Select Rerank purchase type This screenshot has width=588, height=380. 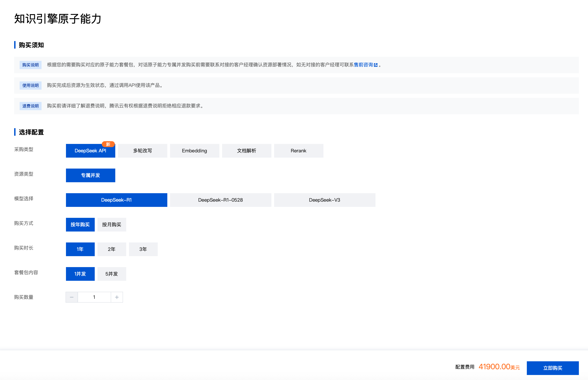click(x=298, y=151)
